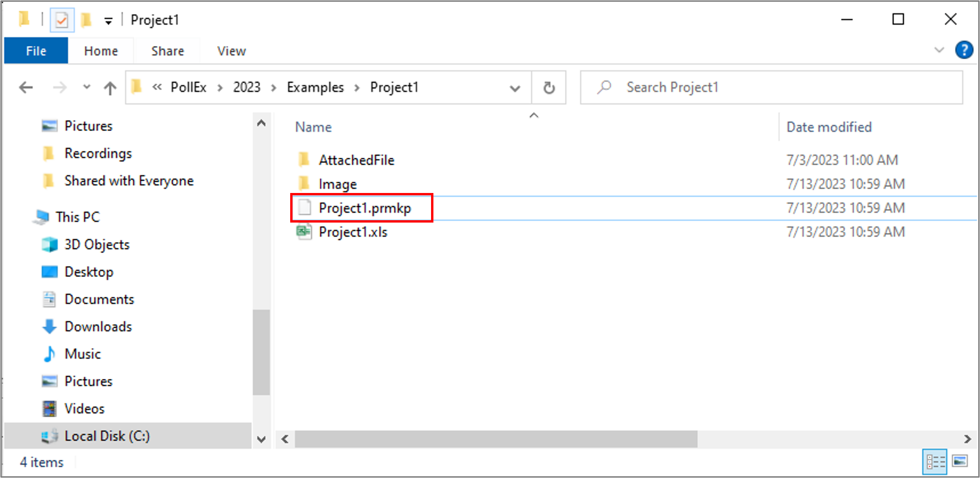Open the File menu tab
The image size is (980, 478).
tap(36, 51)
